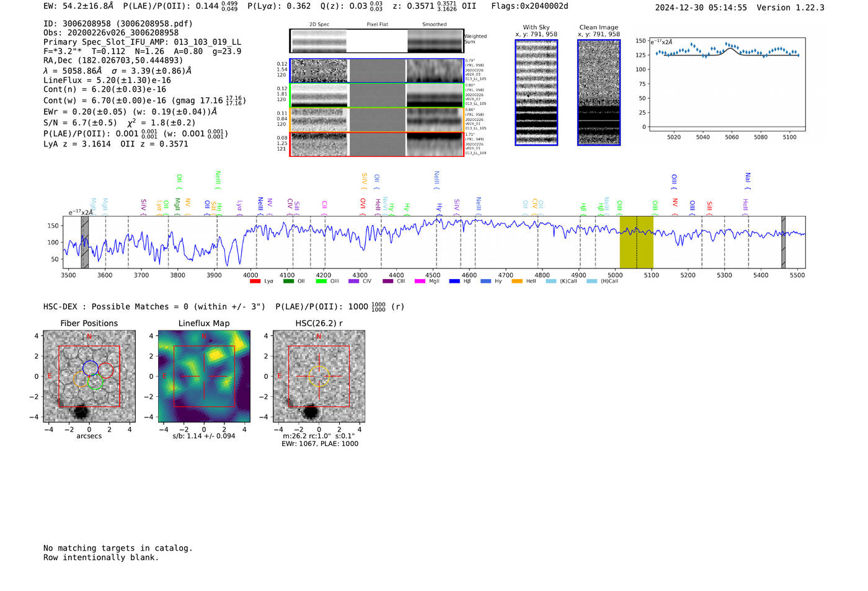Click 'EW: 54.2±16.8Å' in the header
Viewport: 868px width, 591px height.
79,6
